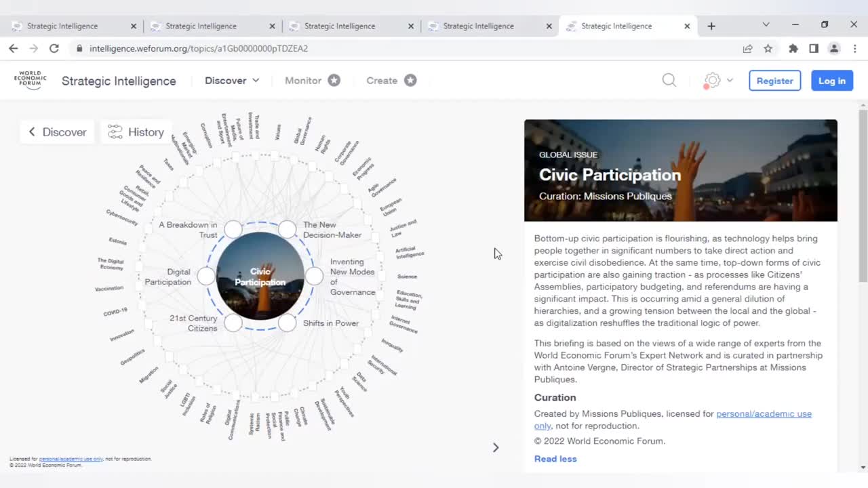Click the browser forward arrow
This screenshot has height=488, width=868.
pyautogui.click(x=33, y=48)
